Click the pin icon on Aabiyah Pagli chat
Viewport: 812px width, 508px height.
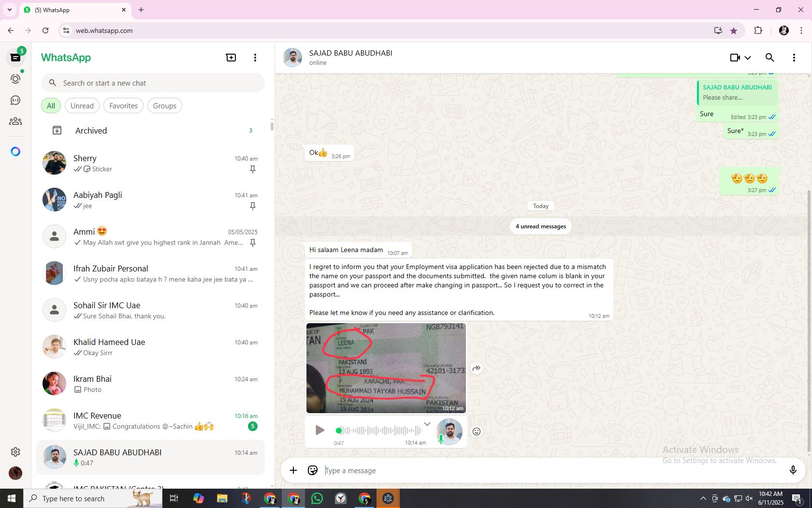tap(252, 206)
